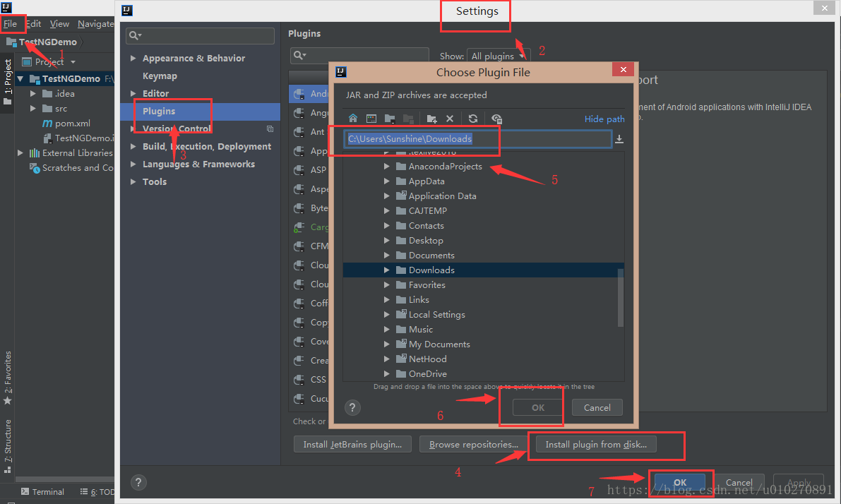Click Install plugin from disk... button

click(596, 445)
